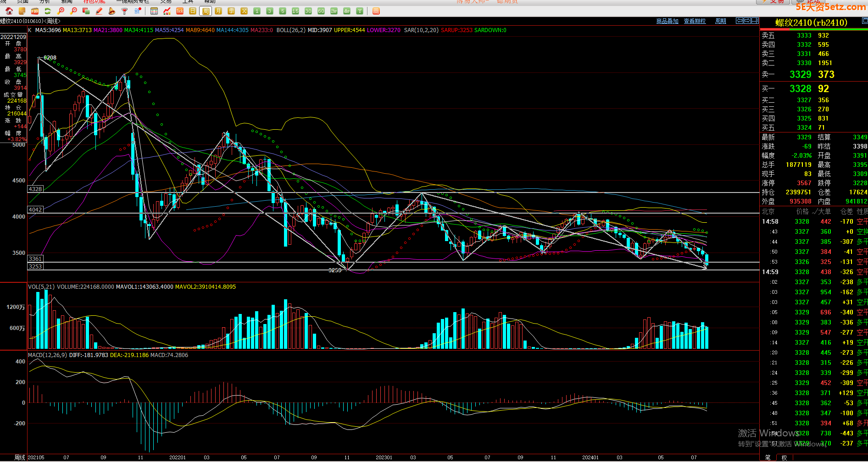Toggle the 大单 checkmark filter

coord(821,211)
